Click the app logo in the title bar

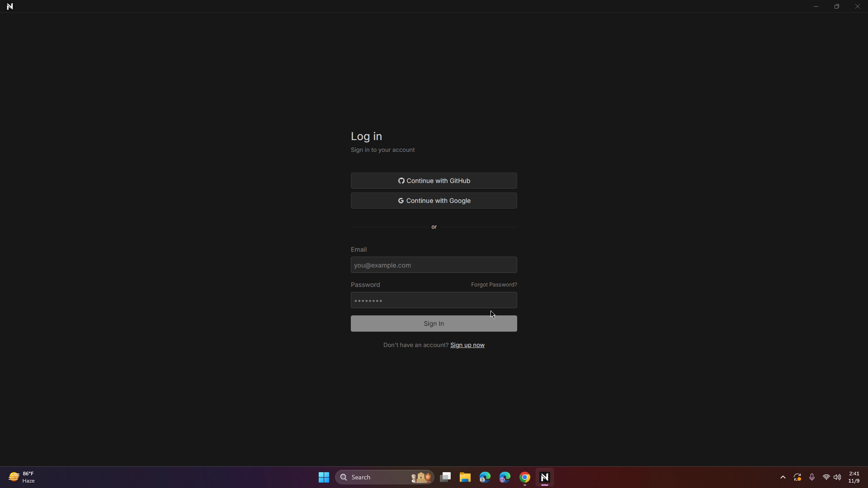(x=10, y=6)
